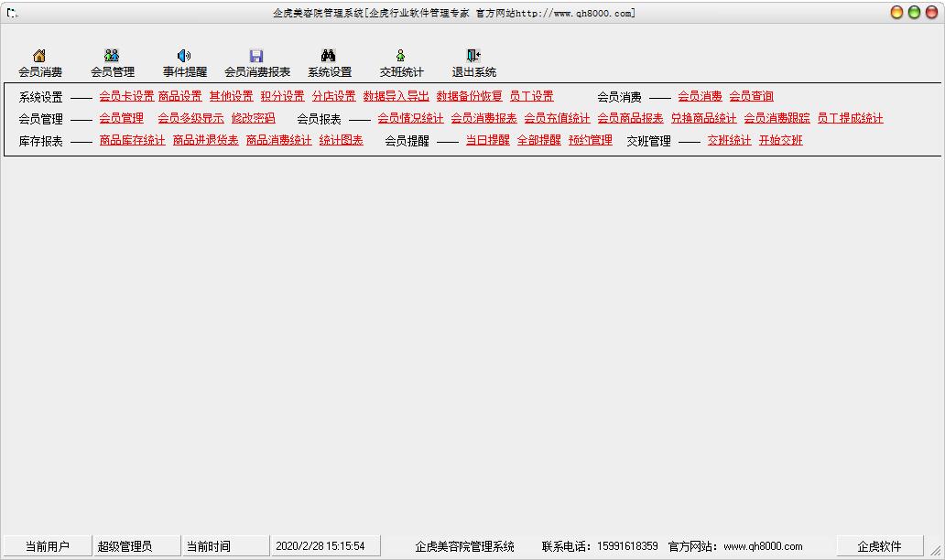The height and width of the screenshot is (560, 945).
Task: Open the 全部提醒 link
Action: click(x=538, y=140)
